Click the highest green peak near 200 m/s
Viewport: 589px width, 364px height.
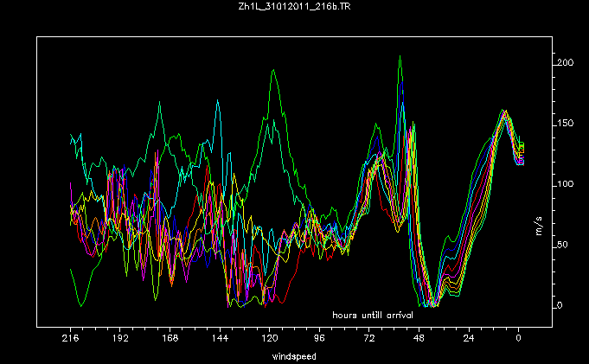click(400, 57)
